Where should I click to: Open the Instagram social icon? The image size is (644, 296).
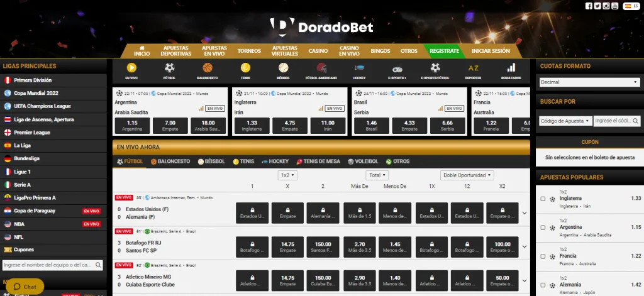tap(606, 6)
